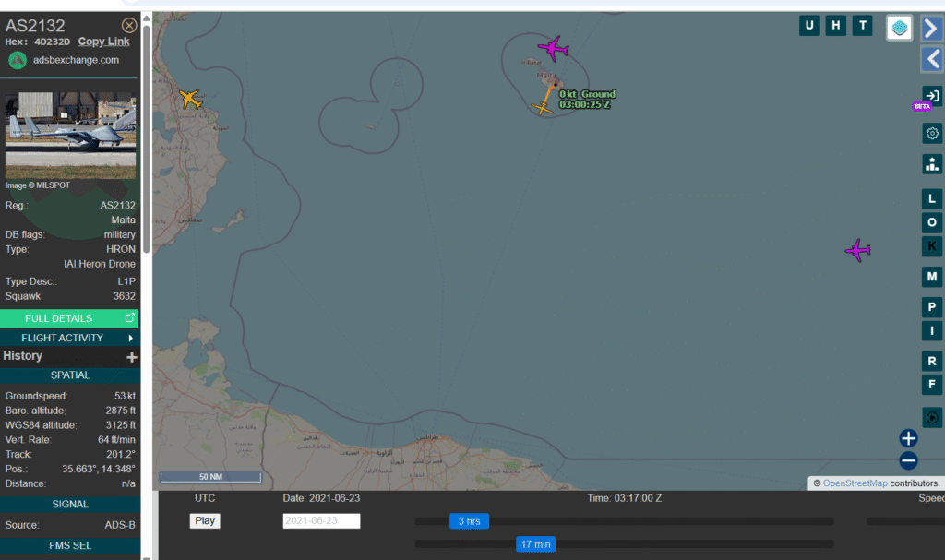Click the settings gear icon
The width and height of the screenshot is (945, 560).
932,134
